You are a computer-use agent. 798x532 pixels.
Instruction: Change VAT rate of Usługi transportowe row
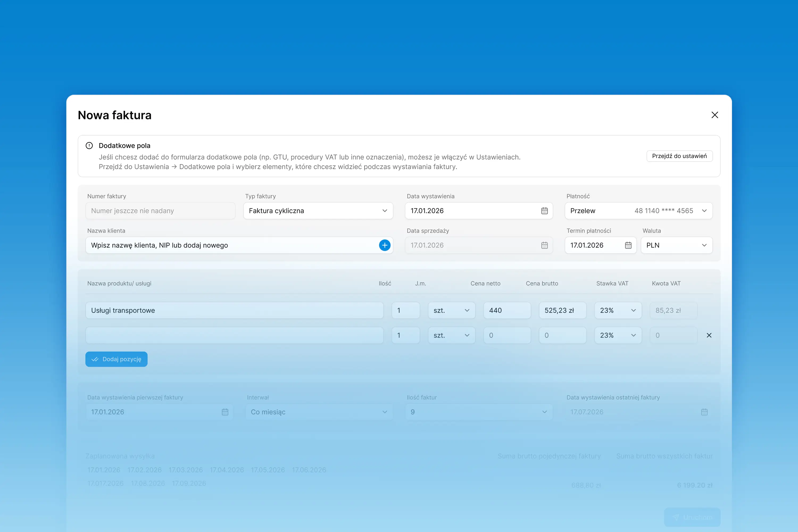pyautogui.click(x=617, y=310)
